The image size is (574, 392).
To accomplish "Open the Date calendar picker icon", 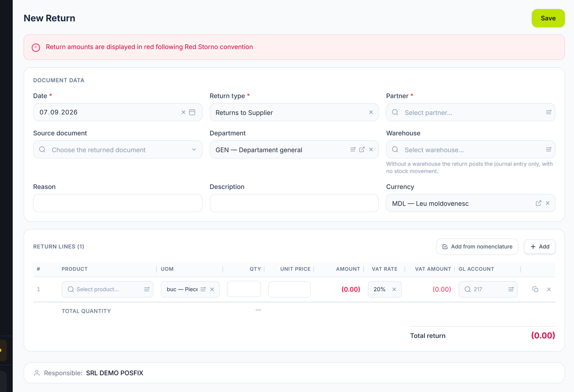I will click(x=192, y=112).
